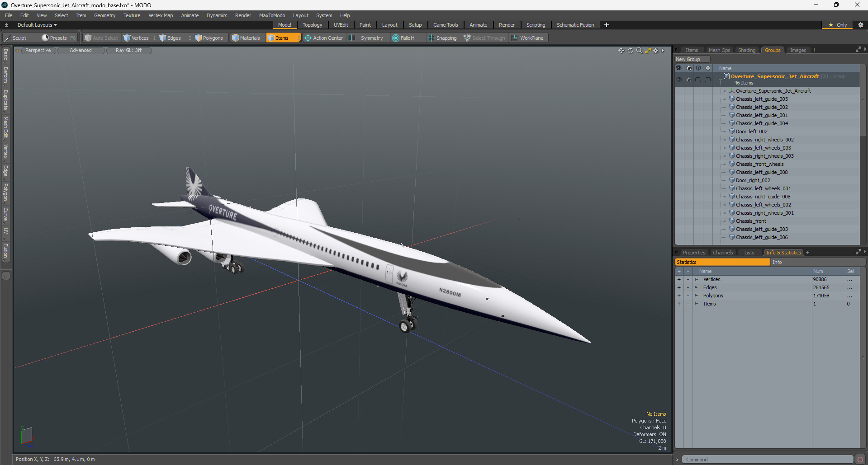Open the Advanced shading style dropdown
This screenshot has width=868, height=465.
pyautogui.click(x=81, y=51)
